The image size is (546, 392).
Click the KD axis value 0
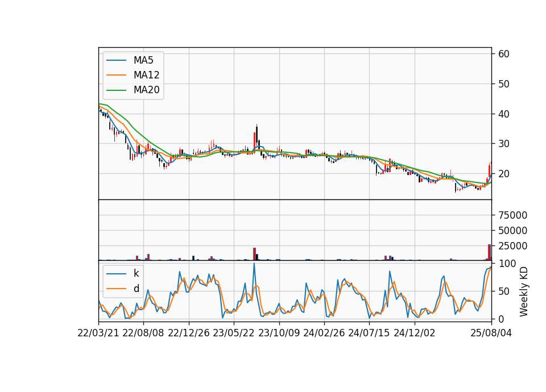(501, 319)
